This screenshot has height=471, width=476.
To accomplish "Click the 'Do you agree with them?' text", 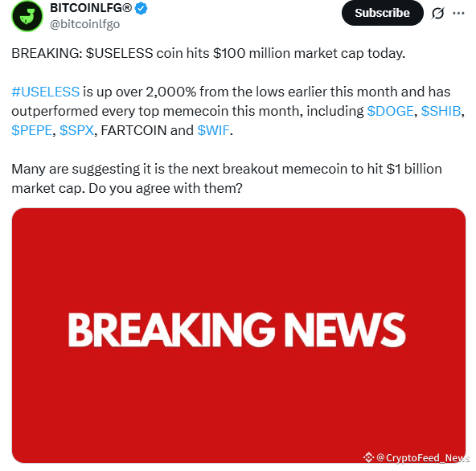I will point(166,188).
